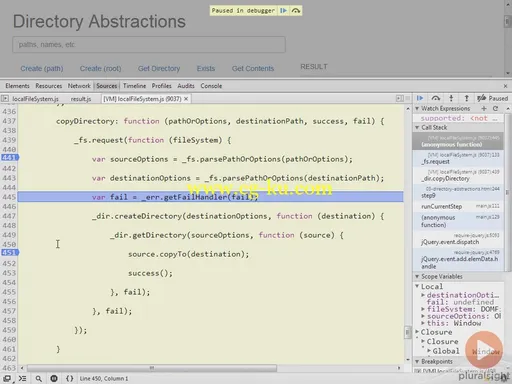
Task: Set a breakpoint on line 447 gutter
Action: point(9,216)
